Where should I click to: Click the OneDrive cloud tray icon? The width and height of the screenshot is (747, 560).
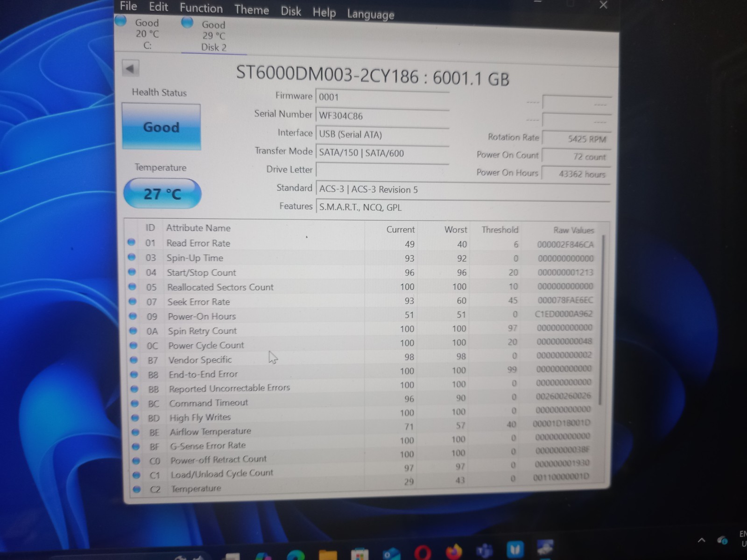[722, 540]
